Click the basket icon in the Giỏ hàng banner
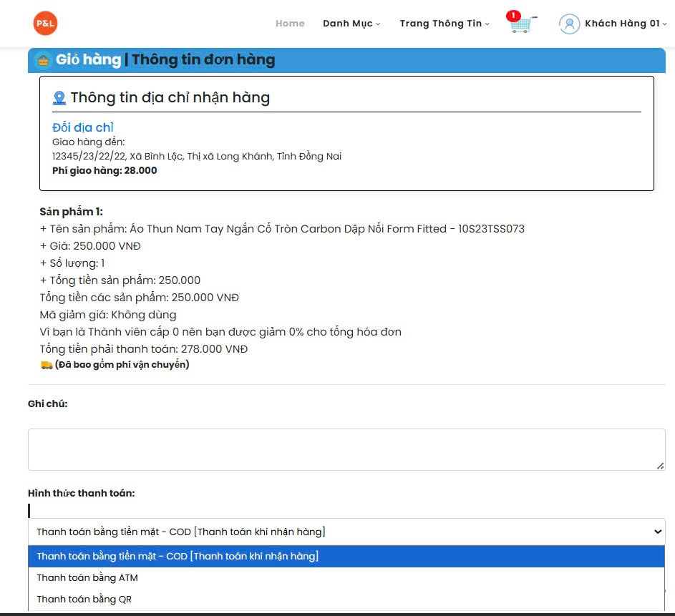675x616 pixels. tap(43, 59)
